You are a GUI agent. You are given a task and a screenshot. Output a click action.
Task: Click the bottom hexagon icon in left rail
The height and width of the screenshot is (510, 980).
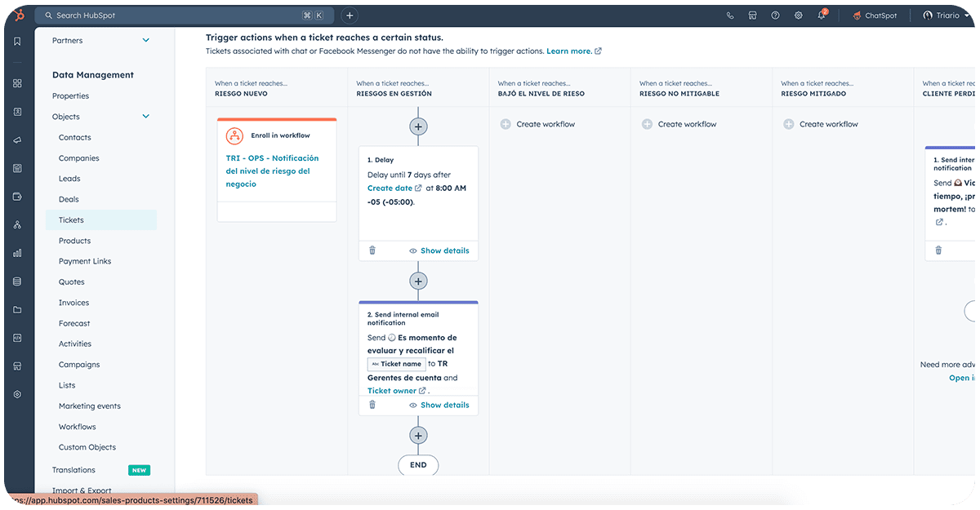click(x=17, y=394)
